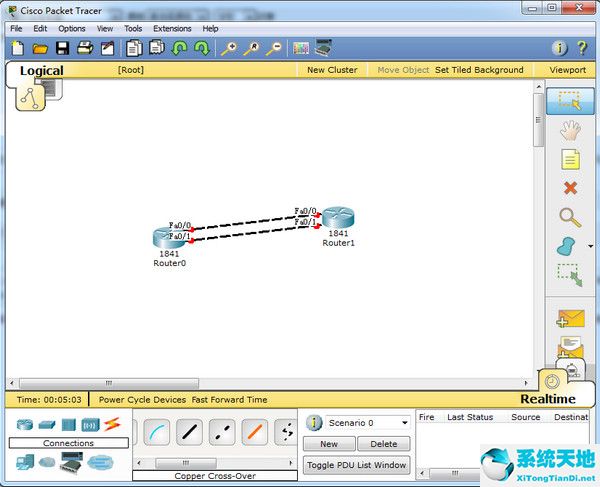Click the Add Complex PDU icon

click(570, 346)
